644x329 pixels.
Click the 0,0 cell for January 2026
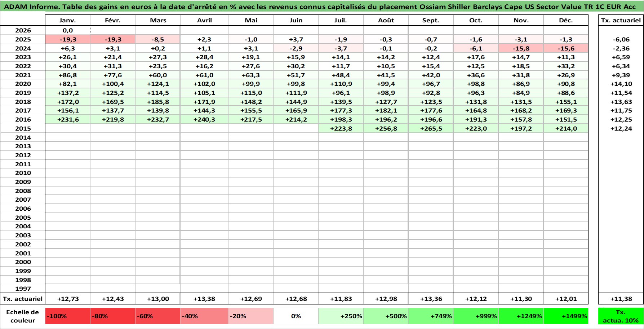68,31
